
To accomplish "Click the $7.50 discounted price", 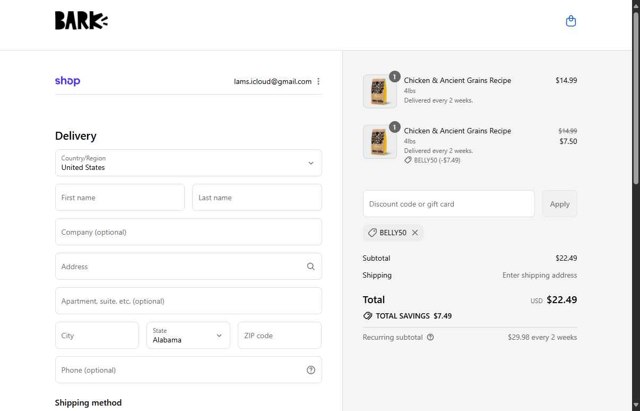I will [568, 141].
